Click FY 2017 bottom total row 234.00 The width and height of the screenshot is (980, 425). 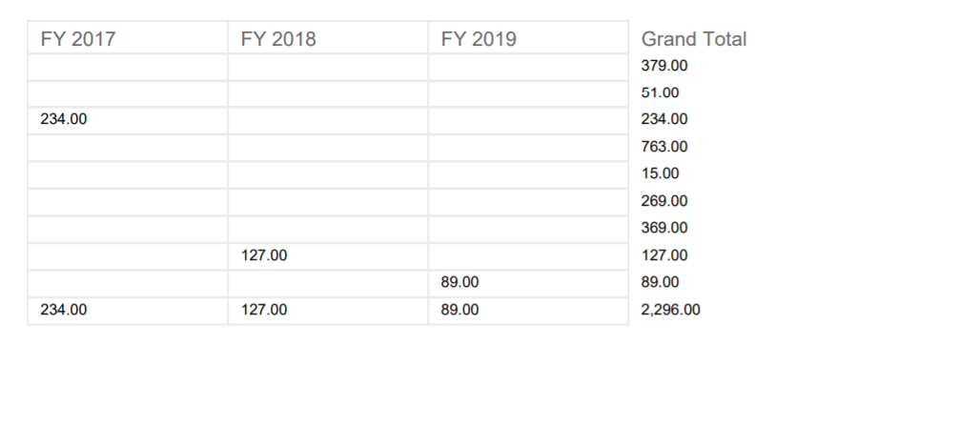point(63,310)
